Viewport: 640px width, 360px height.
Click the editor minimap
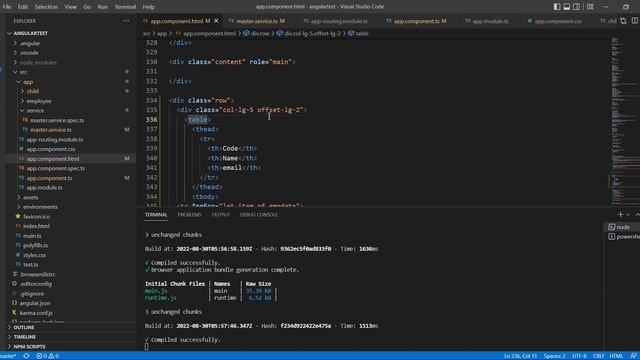pyautogui.click(x=623, y=121)
